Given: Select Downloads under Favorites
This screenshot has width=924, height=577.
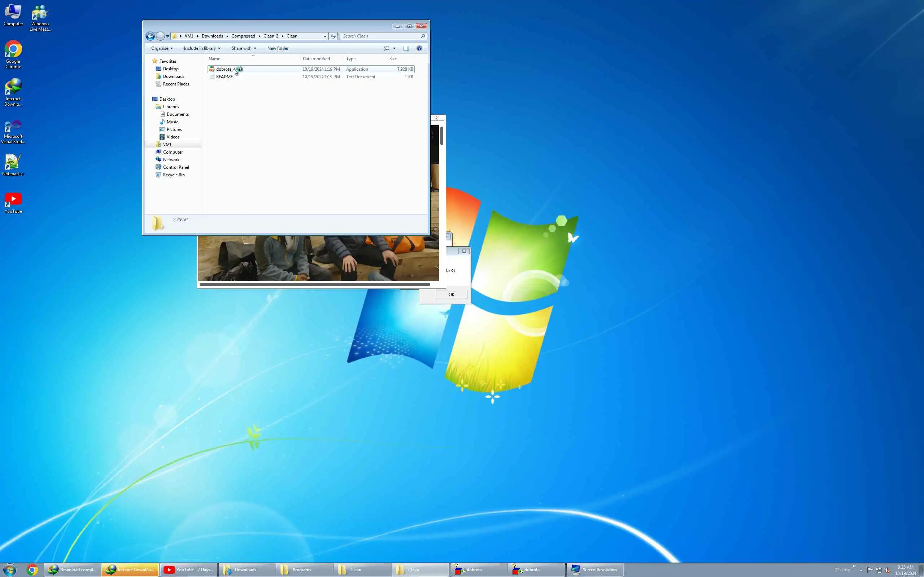Looking at the screenshot, I should (173, 76).
